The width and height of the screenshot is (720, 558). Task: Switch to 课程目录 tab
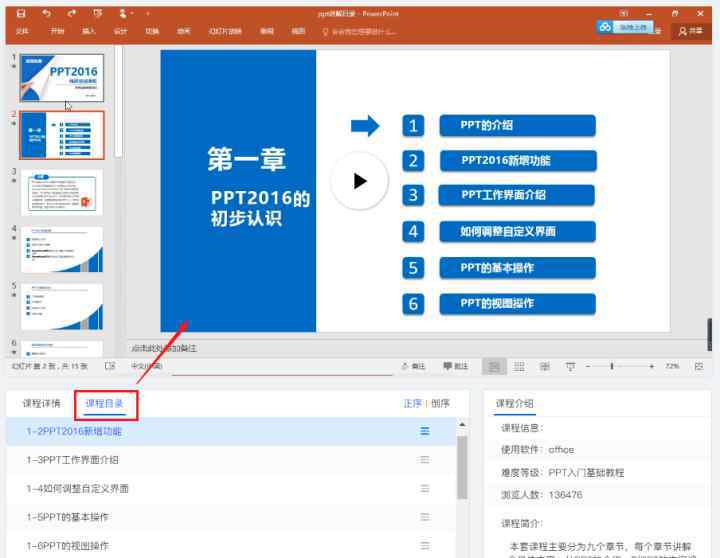pyautogui.click(x=104, y=404)
